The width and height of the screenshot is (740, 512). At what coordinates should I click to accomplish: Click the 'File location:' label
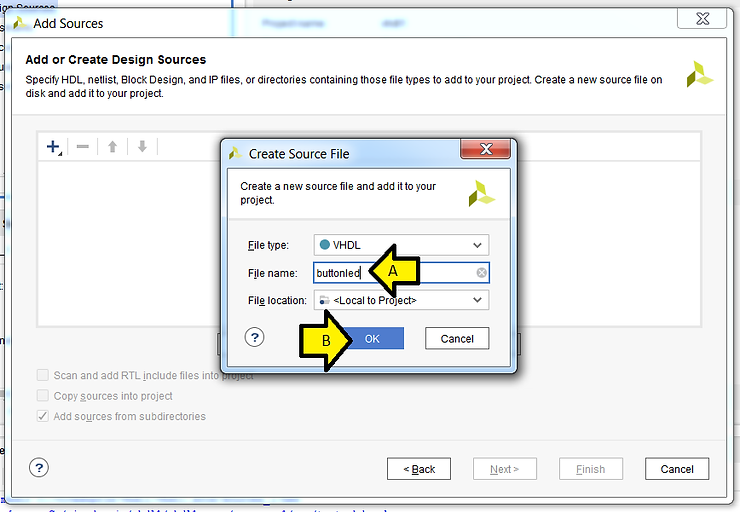(x=277, y=301)
